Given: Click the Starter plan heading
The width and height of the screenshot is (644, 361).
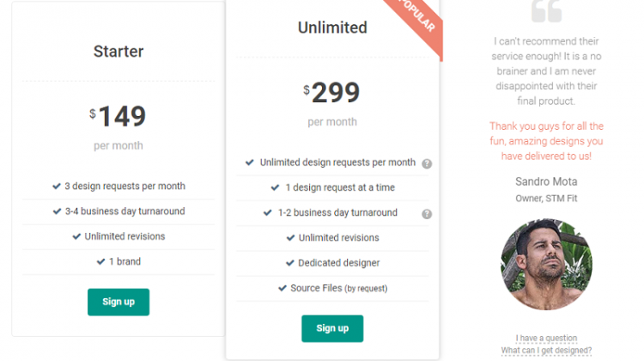Looking at the screenshot, I should pos(118,52).
